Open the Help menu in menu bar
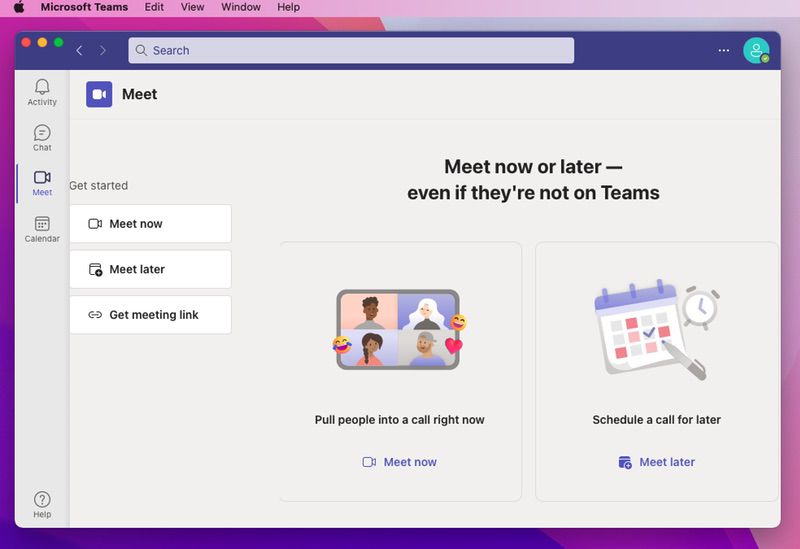 [288, 7]
